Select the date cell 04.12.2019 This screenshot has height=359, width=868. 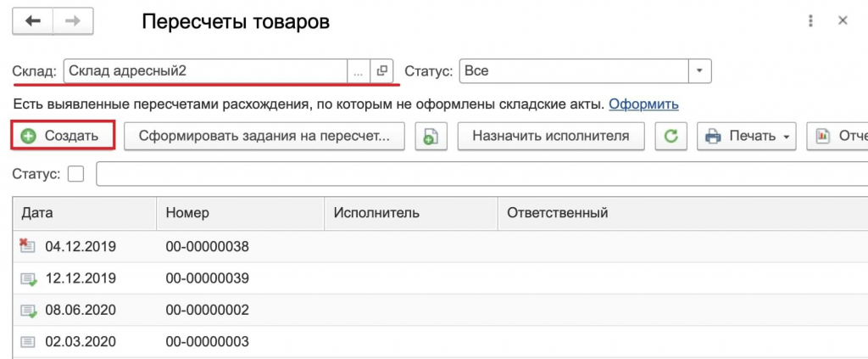81,246
